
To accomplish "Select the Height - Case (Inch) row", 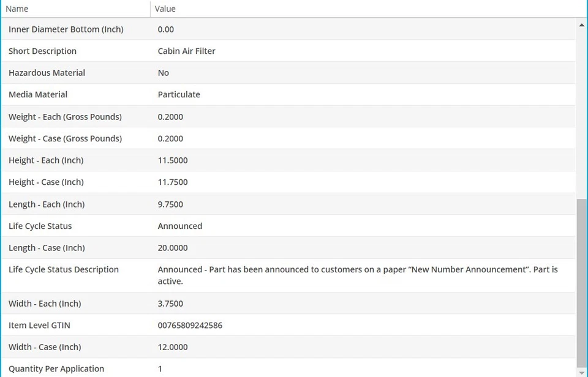I will 46,182.
